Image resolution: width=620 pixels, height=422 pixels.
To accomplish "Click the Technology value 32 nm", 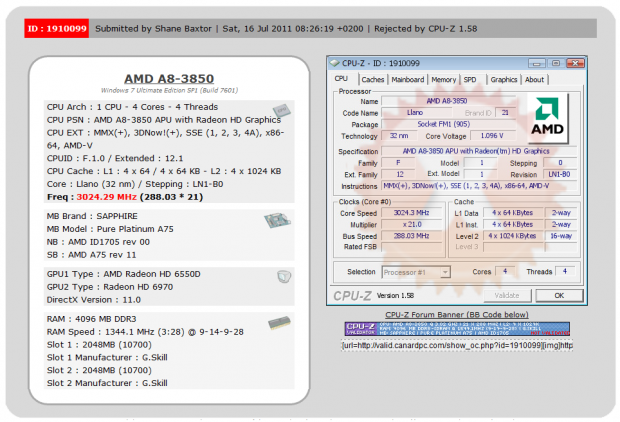I will (399, 136).
